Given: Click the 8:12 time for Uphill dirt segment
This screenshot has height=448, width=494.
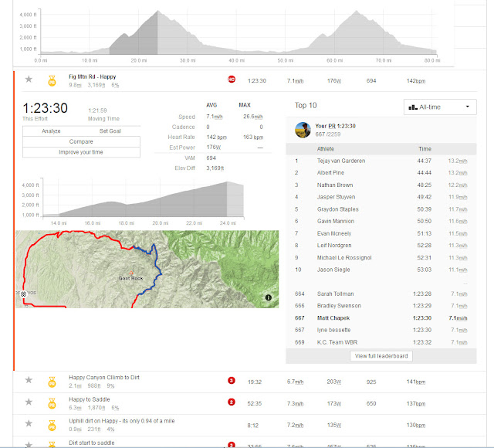Looking at the screenshot, I should [x=253, y=426].
